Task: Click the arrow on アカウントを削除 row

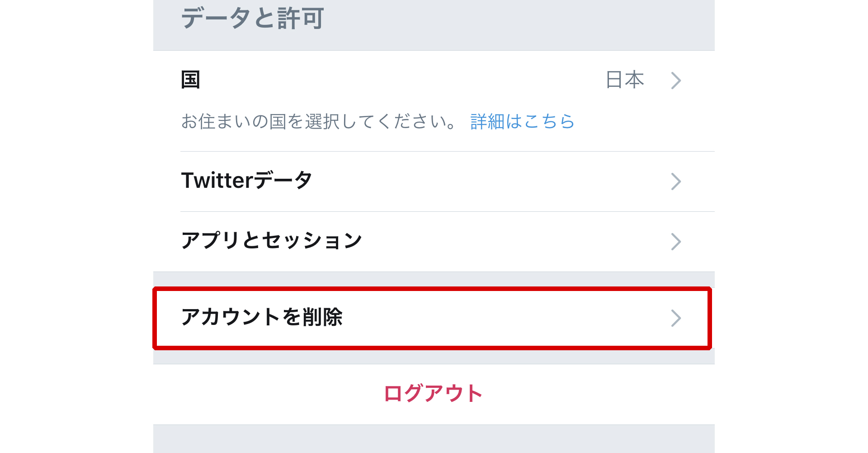Action: pyautogui.click(x=676, y=318)
